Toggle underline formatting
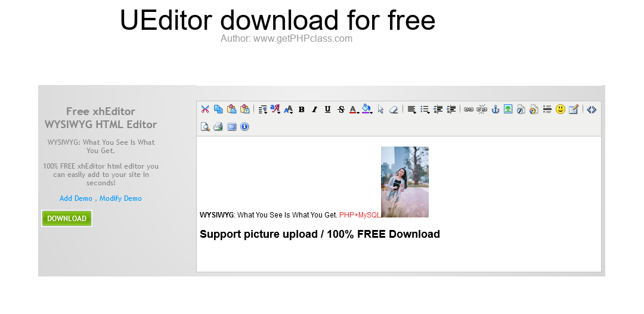 327,109
